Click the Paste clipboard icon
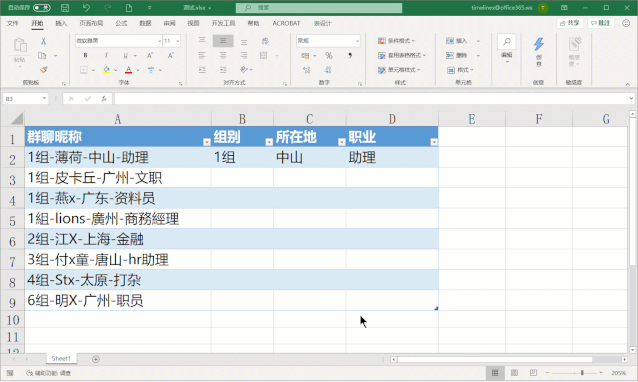 coord(20,45)
